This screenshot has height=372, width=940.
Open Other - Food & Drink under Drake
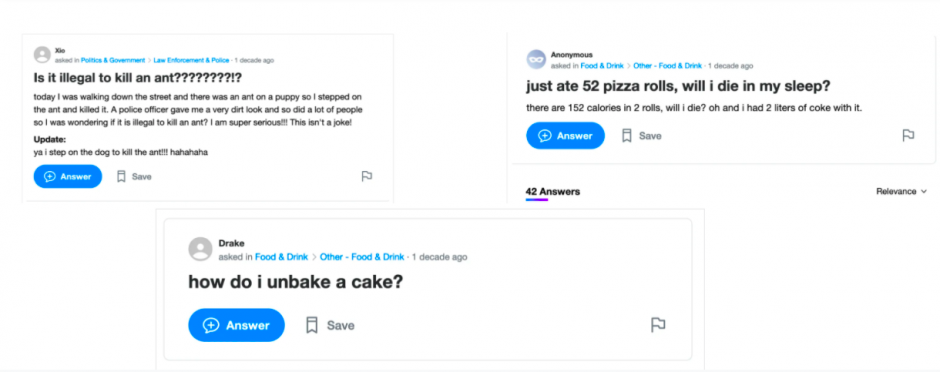[362, 257]
